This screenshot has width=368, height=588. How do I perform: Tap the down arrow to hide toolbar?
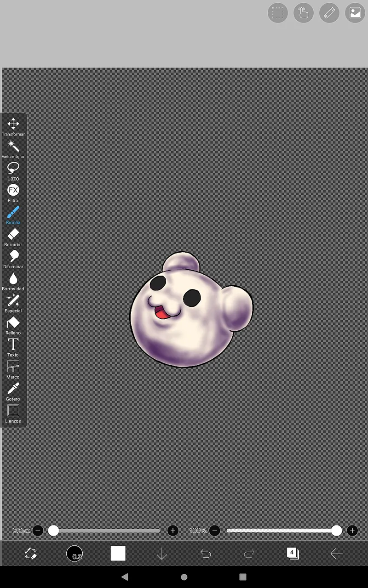coord(161,554)
